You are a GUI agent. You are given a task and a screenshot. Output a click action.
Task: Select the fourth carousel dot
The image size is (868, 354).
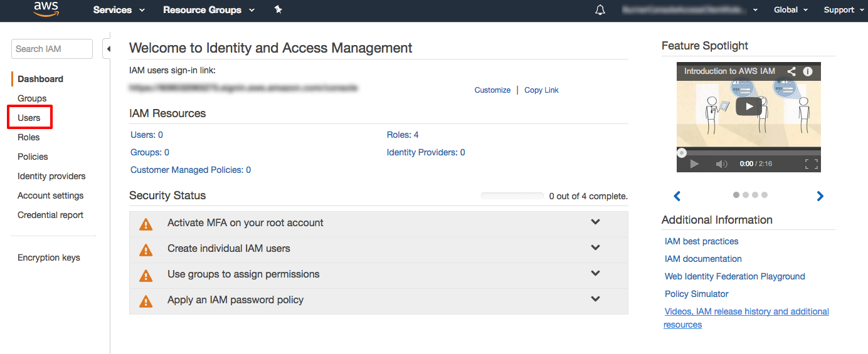[x=765, y=195]
